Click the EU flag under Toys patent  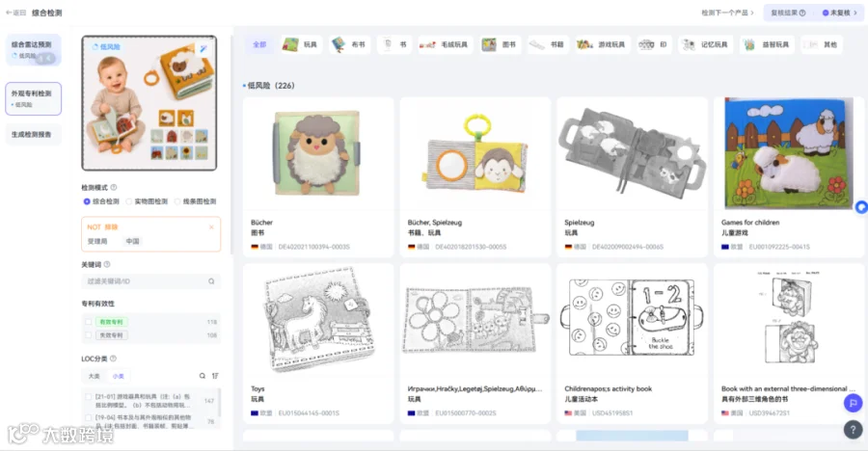point(255,412)
